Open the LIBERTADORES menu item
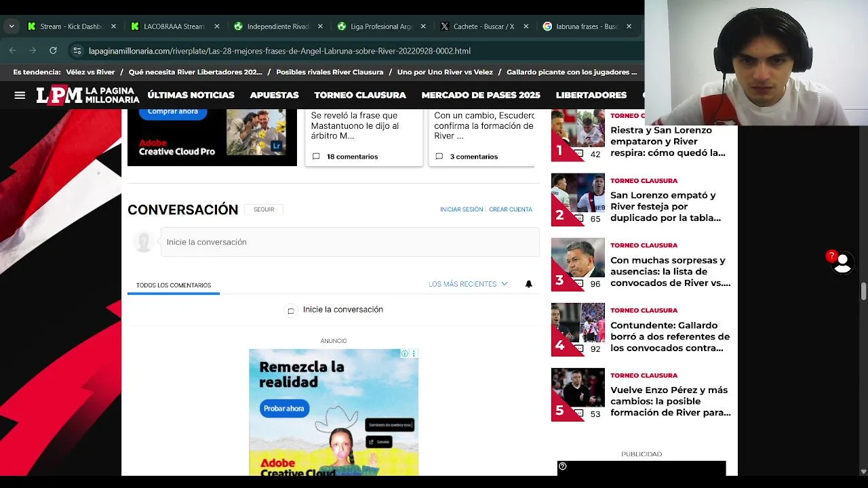868x488 pixels. point(591,96)
